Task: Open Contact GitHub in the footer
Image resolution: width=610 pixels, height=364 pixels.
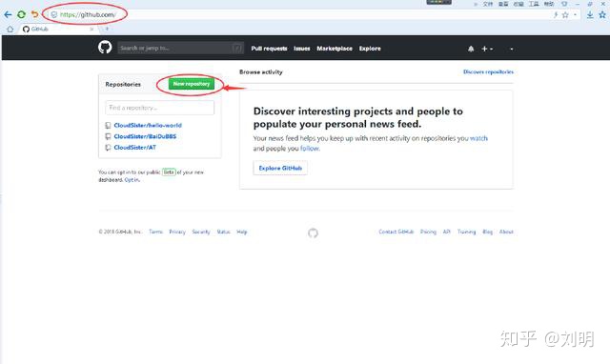Action: click(396, 232)
